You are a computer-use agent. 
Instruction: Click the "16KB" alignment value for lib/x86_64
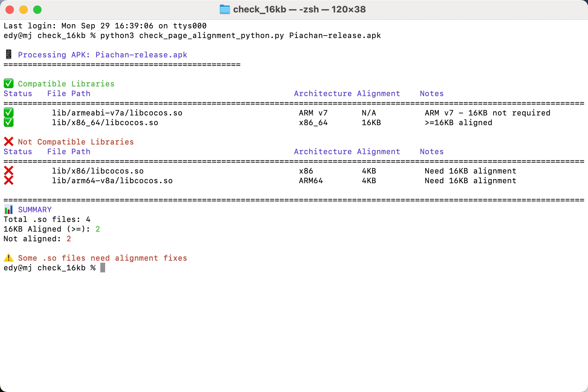coord(371,123)
